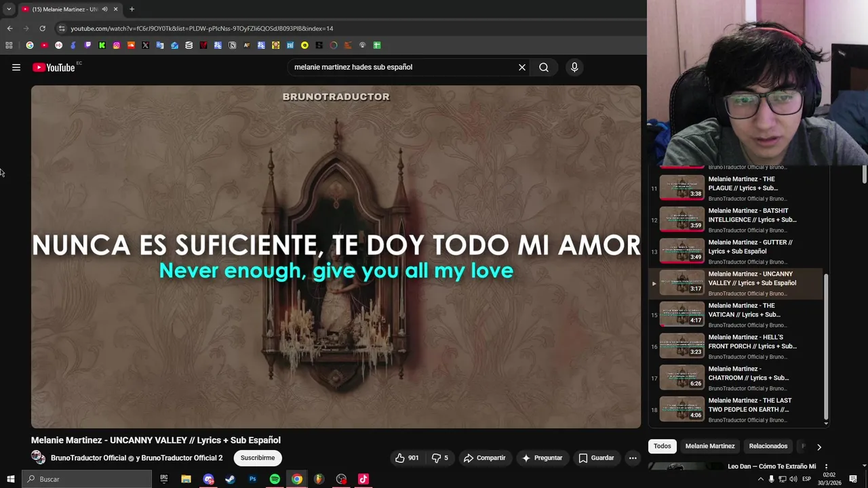Open Epic Games from taskbar
Screen dimensions: 868x488
tap(163, 479)
